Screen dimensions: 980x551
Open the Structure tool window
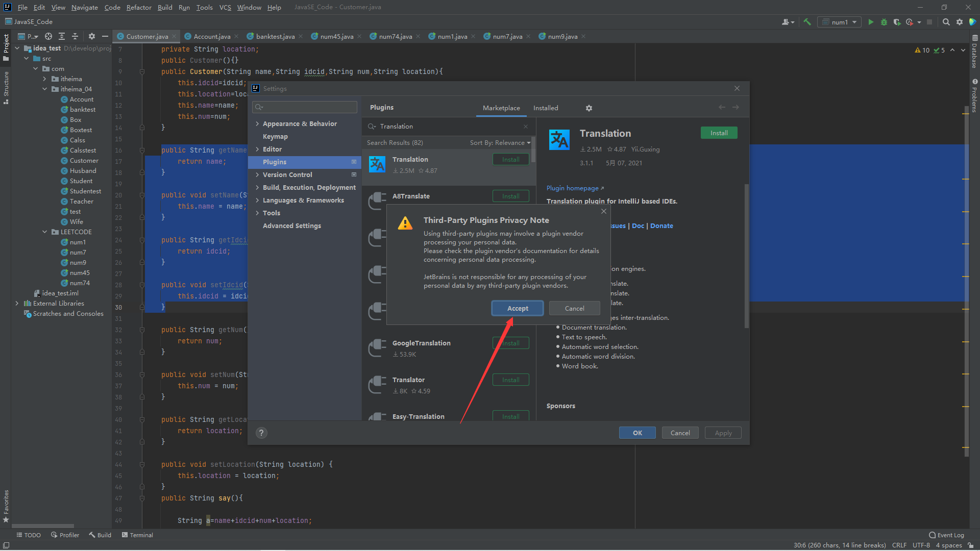[6, 87]
